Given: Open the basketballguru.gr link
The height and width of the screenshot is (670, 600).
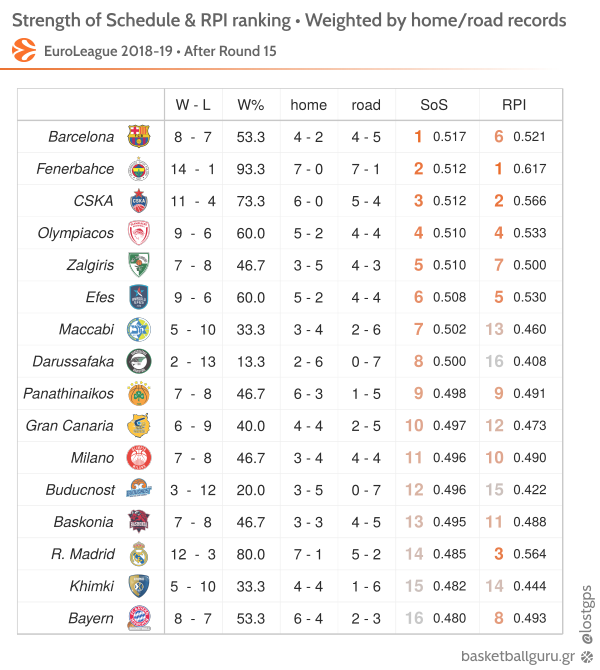Looking at the screenshot, I should [x=518, y=656].
